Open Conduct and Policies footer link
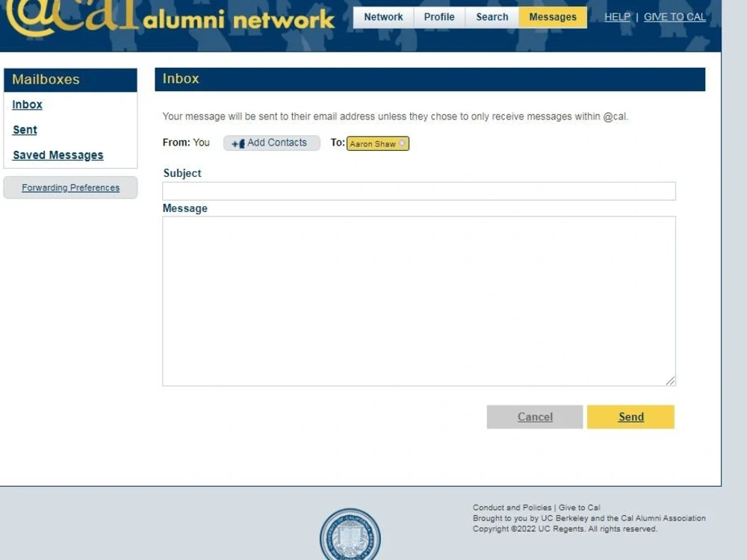The image size is (747, 560). [512, 508]
